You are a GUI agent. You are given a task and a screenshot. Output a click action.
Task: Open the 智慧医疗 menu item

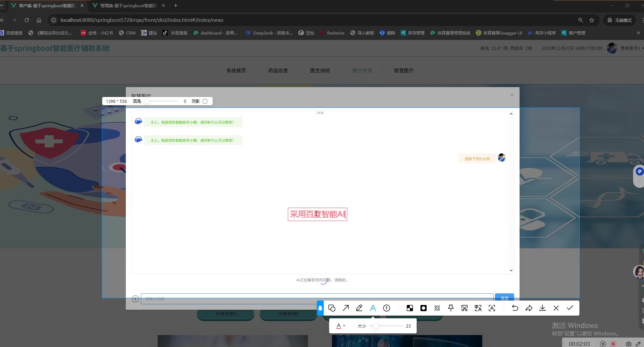pos(404,71)
